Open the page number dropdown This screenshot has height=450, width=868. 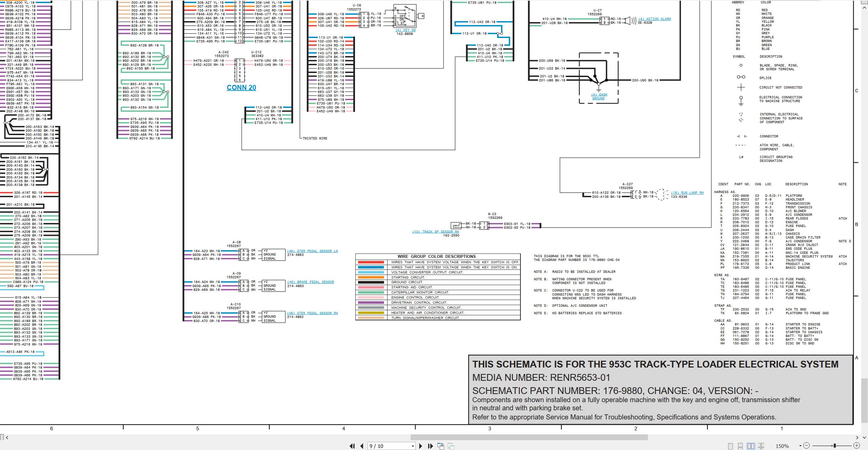tap(413, 446)
